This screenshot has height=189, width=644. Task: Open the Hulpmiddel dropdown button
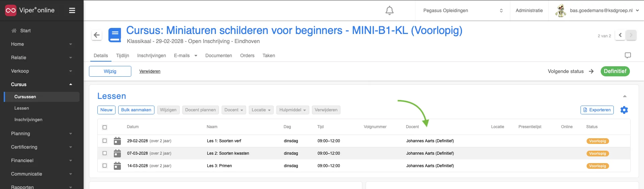tap(293, 110)
